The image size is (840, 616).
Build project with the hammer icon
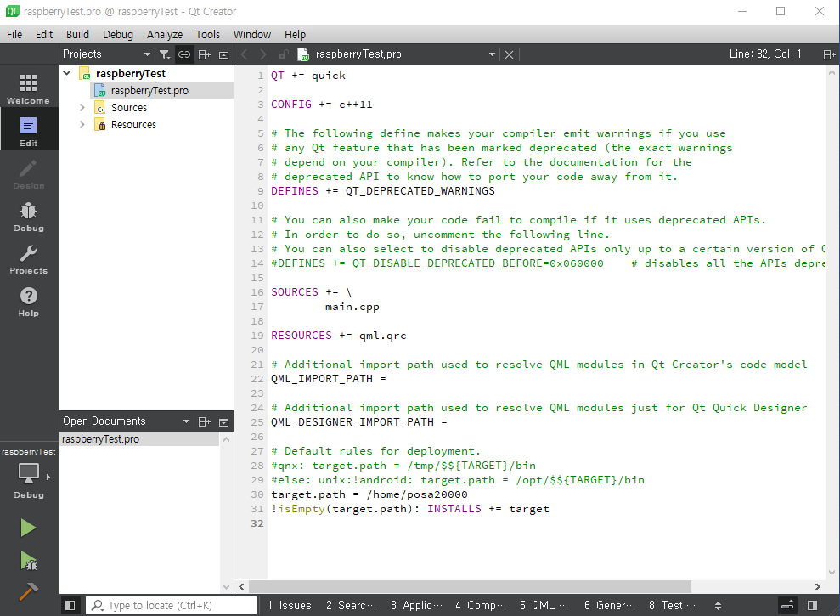[28, 591]
